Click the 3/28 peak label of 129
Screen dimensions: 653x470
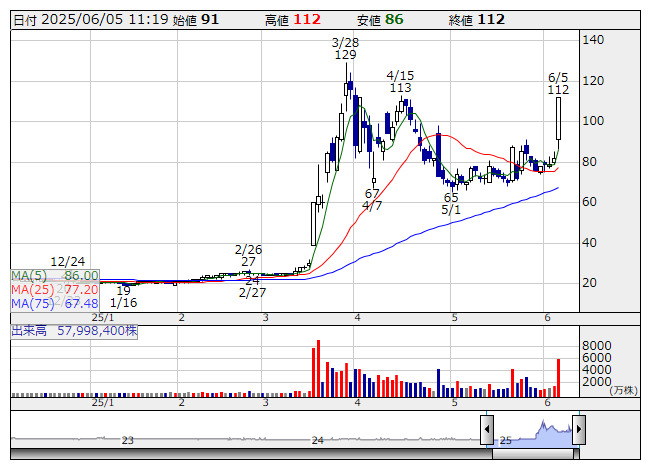tap(345, 48)
